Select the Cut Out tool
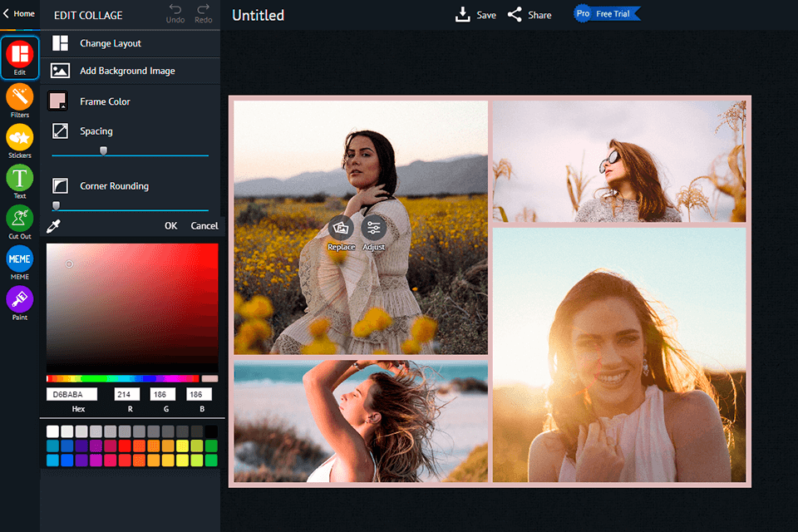 point(19,219)
